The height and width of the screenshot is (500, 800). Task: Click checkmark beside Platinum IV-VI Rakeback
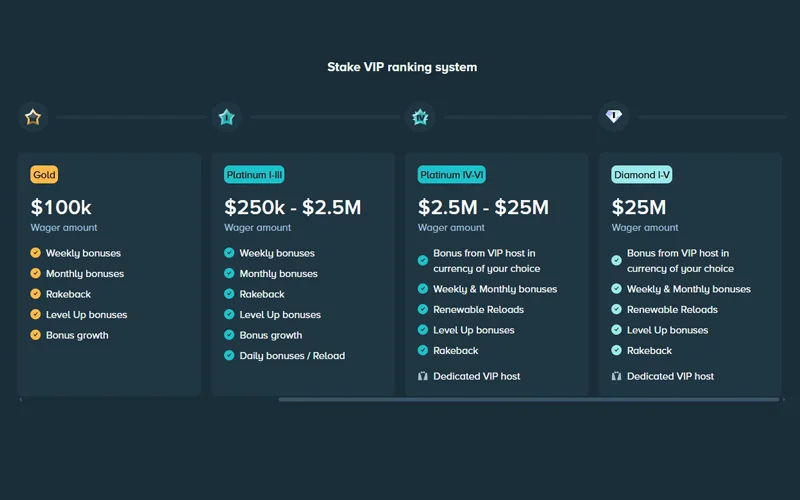(422, 350)
